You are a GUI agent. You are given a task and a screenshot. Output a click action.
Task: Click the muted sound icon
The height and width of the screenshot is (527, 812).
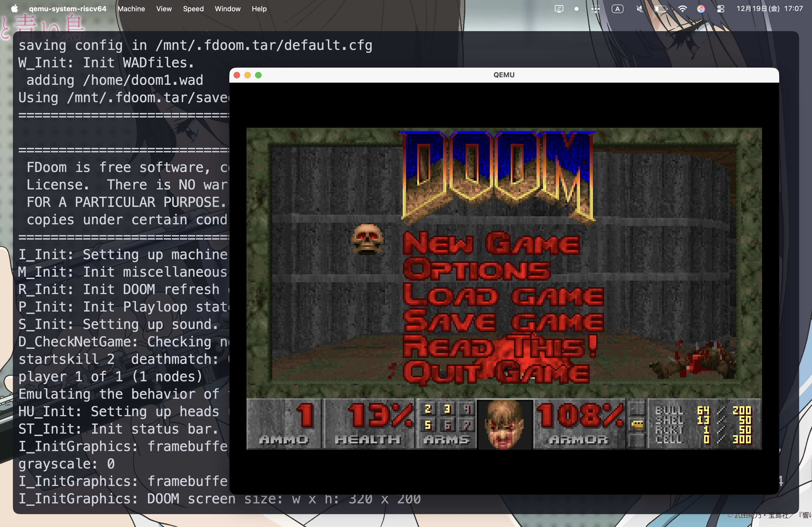tap(640, 9)
